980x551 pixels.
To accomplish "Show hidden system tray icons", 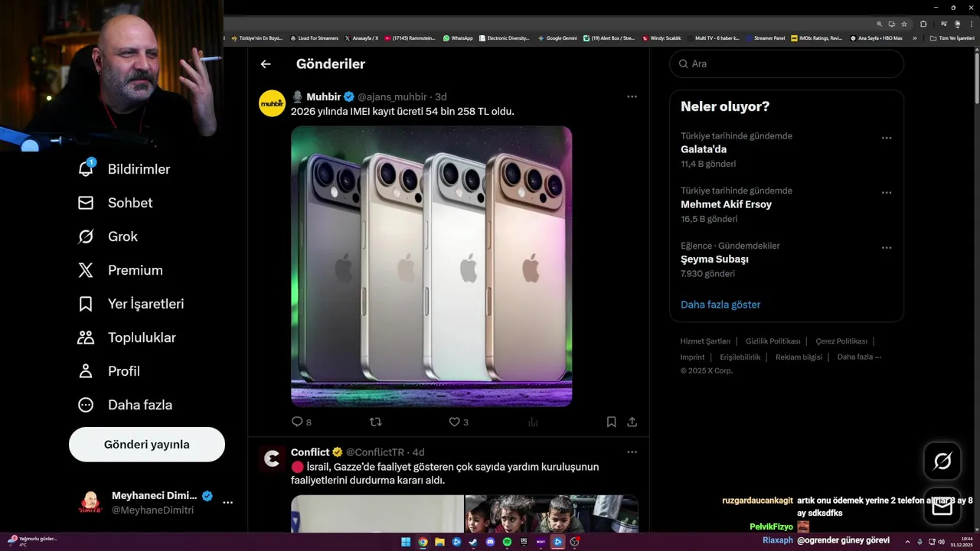I will coord(907,542).
